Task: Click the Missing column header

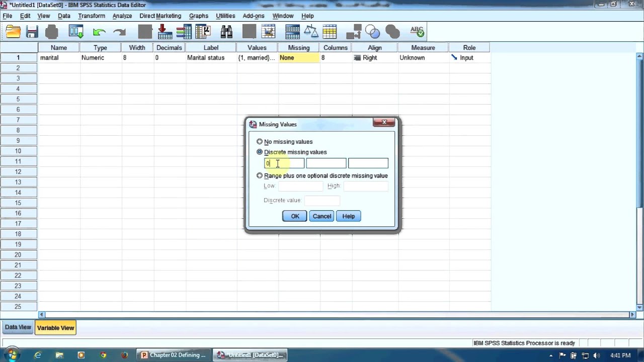Action: pyautogui.click(x=299, y=48)
